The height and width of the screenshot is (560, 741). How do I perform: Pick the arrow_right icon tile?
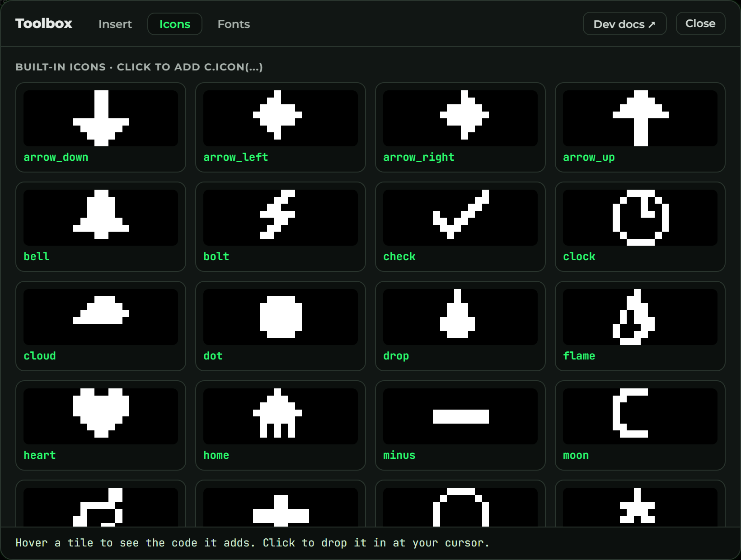pos(460,127)
